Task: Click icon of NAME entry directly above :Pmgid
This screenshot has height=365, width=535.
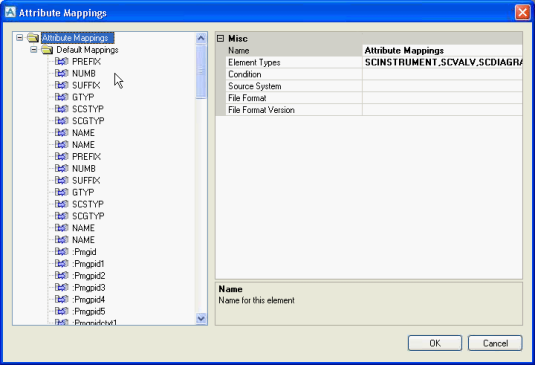Action: pyautogui.click(x=61, y=240)
